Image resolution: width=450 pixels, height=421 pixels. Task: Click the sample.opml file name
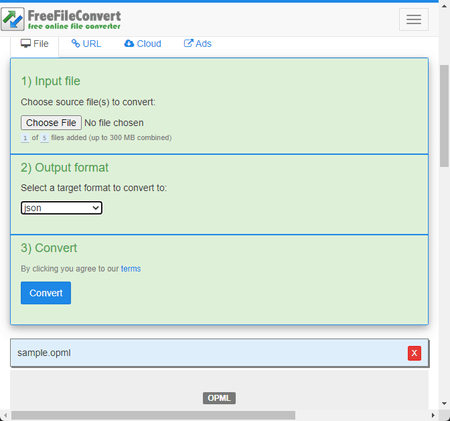[x=44, y=353]
